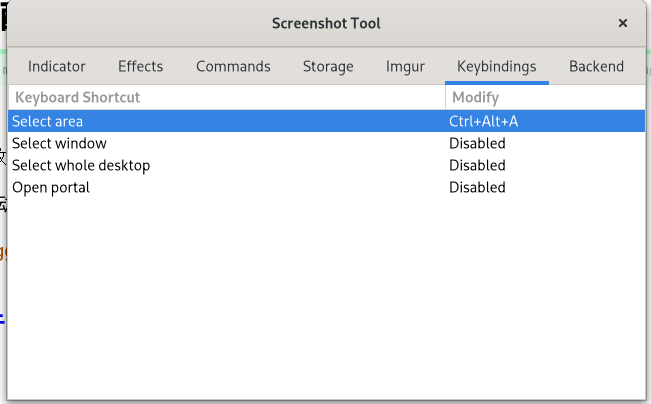Choose the Select whole desktop row
Viewport: 651px width, 404px height.
click(x=326, y=165)
